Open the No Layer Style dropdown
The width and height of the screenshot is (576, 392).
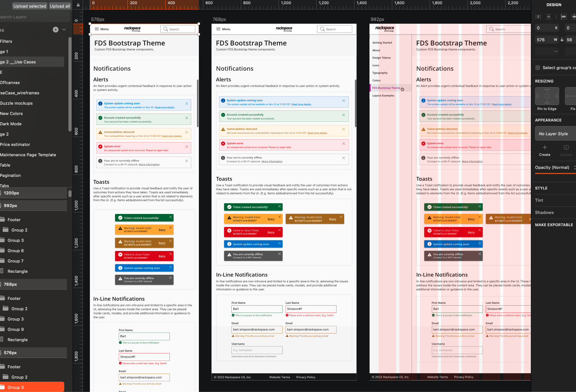tap(555, 134)
